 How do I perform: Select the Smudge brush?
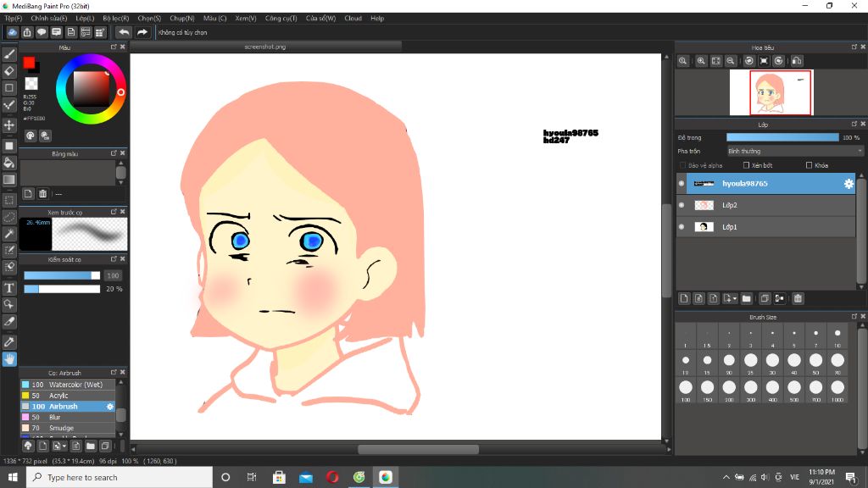coord(68,428)
